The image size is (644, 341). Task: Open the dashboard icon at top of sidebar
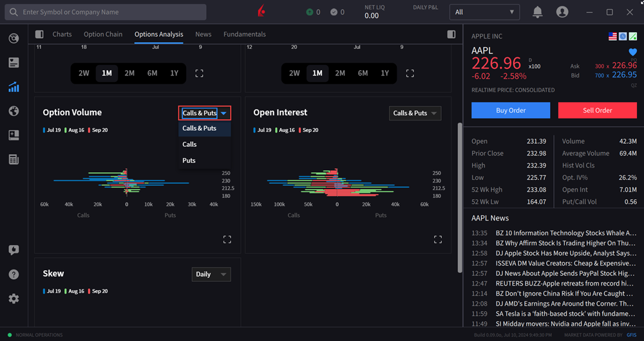pyautogui.click(x=14, y=39)
